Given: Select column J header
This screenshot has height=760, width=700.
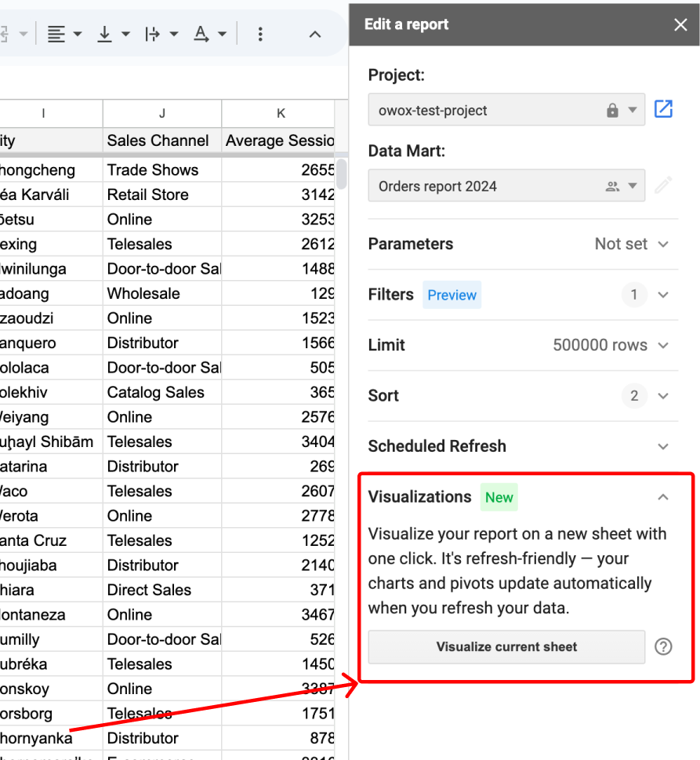Looking at the screenshot, I should (x=162, y=114).
